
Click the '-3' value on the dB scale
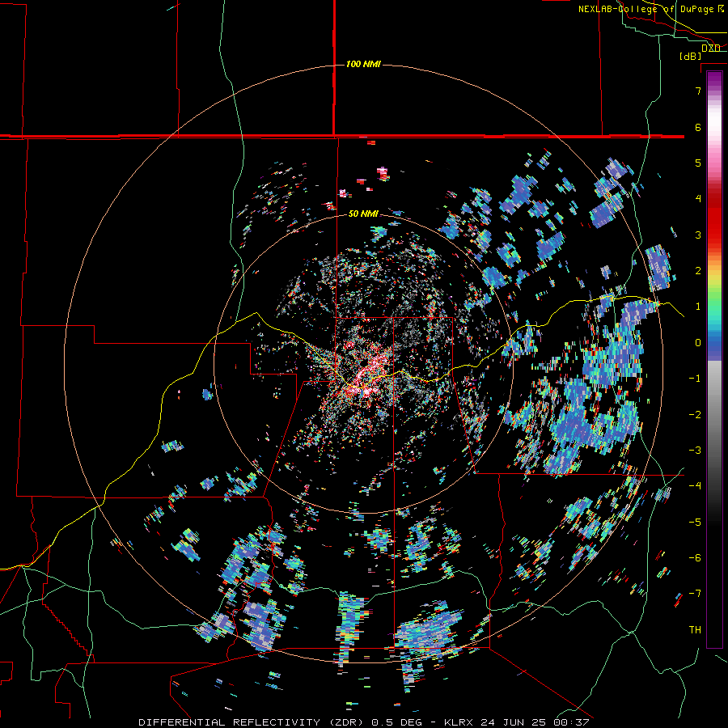tap(695, 451)
